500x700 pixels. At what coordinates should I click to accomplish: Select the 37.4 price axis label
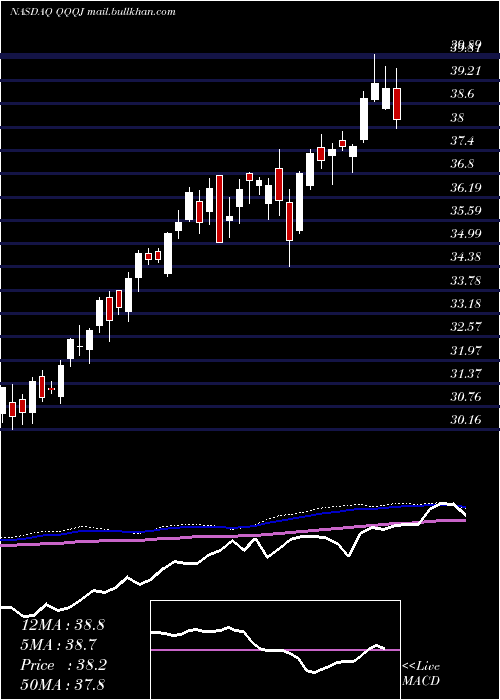(462, 141)
